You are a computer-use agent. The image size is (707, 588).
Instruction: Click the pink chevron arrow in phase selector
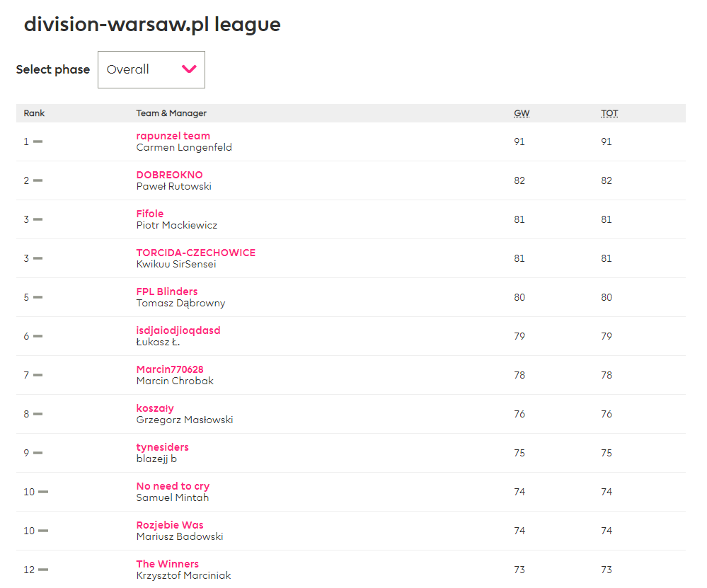point(189,69)
